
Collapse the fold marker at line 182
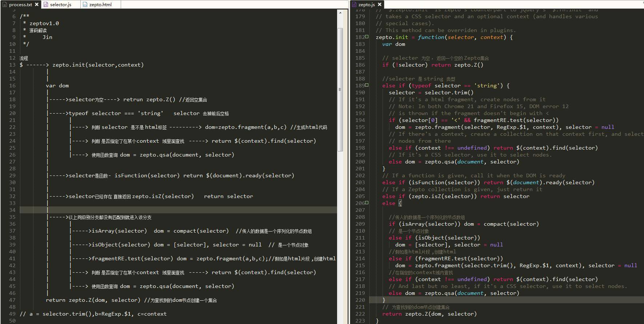tap(367, 37)
